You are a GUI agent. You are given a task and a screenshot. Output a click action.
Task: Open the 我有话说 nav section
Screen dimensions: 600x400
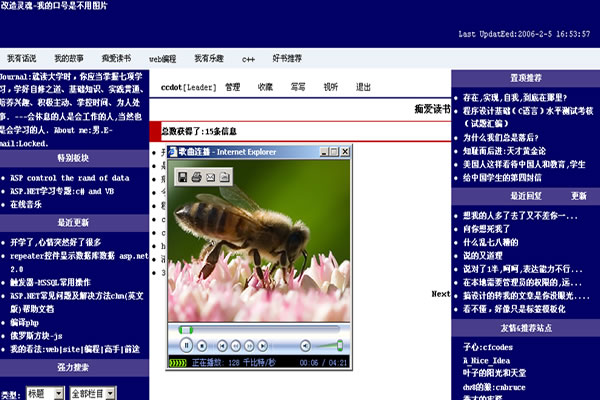click(21, 58)
